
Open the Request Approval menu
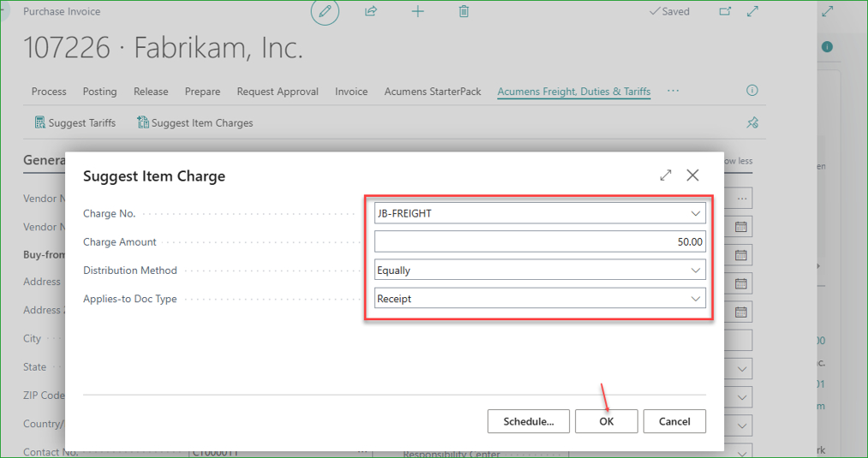coord(278,92)
